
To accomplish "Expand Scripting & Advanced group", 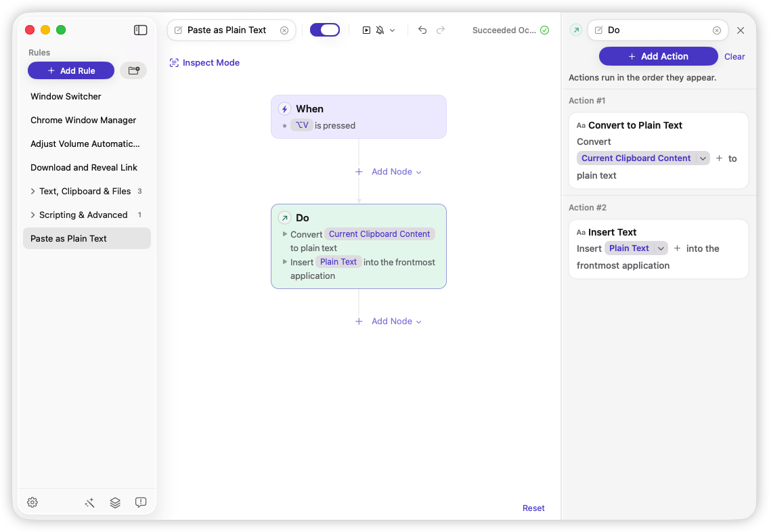I will pyautogui.click(x=33, y=215).
